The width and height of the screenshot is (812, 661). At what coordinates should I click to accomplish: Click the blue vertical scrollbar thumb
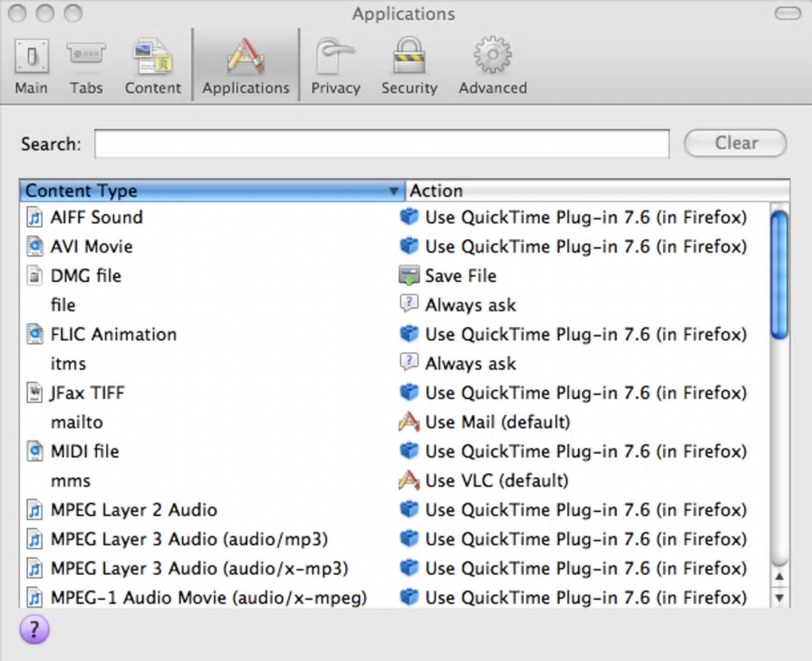point(779,275)
